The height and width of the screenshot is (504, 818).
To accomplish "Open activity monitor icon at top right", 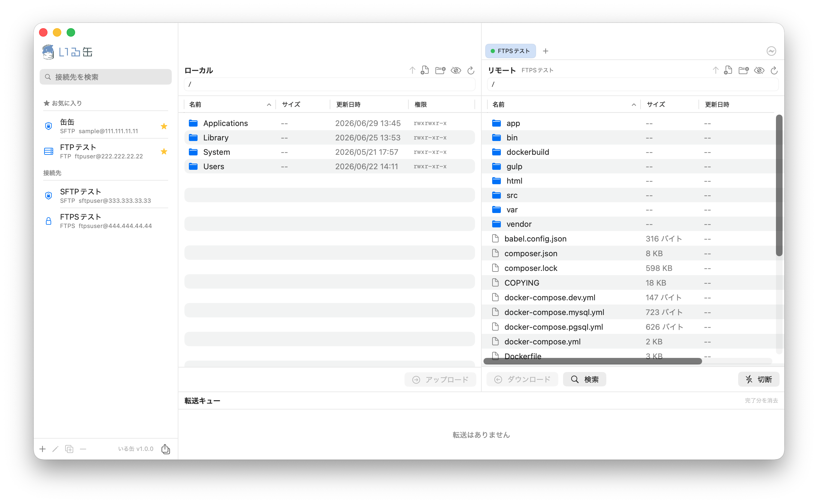I will pos(771,51).
